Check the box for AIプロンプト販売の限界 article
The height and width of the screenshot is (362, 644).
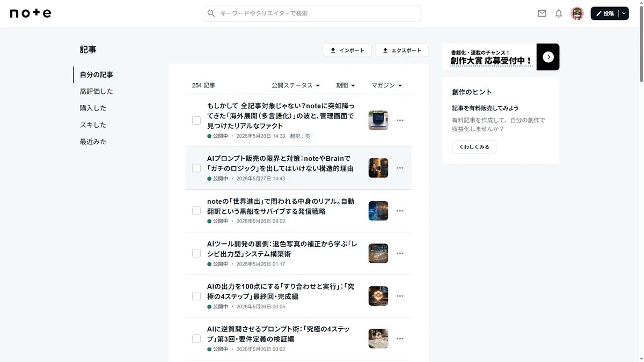196,168
